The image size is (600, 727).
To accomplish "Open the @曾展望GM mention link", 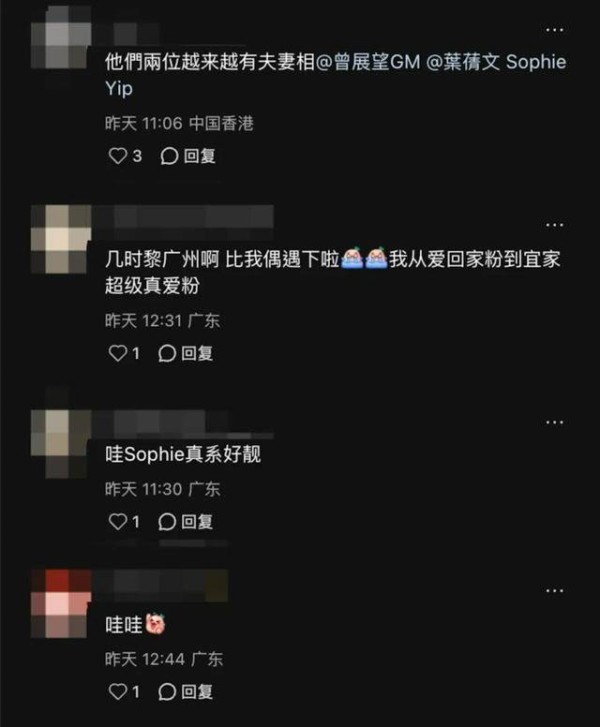I will (368, 62).
